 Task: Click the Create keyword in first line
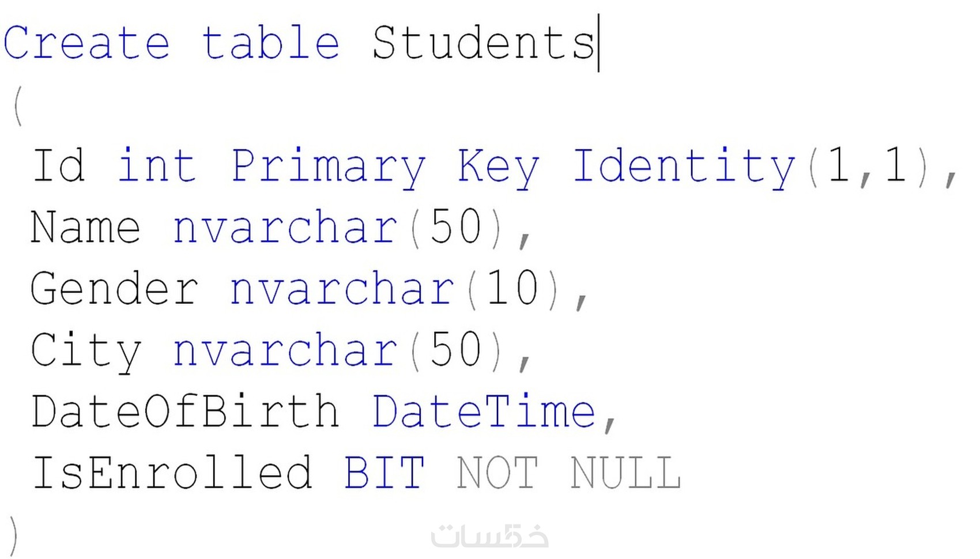[x=86, y=43]
